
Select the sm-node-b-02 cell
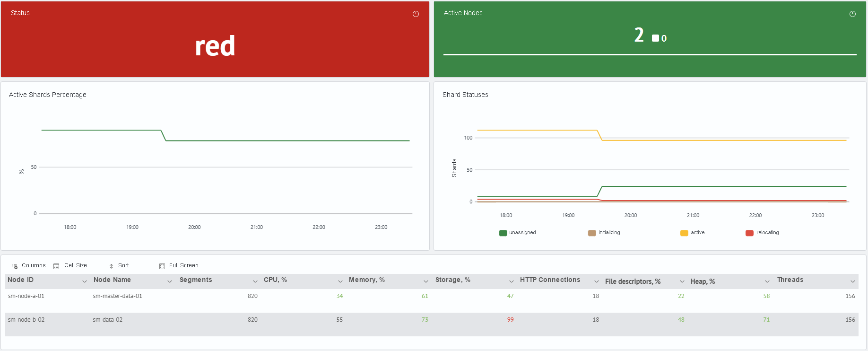[26, 320]
